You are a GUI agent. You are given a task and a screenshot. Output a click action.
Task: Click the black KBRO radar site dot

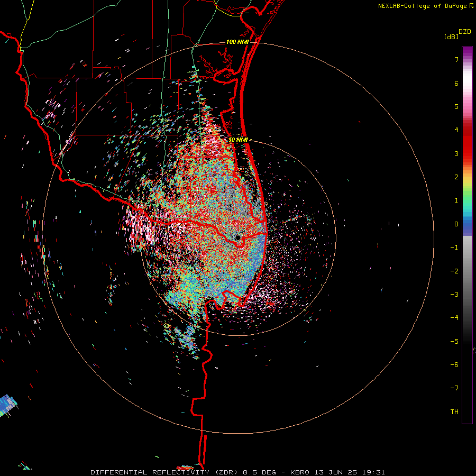[238, 237]
